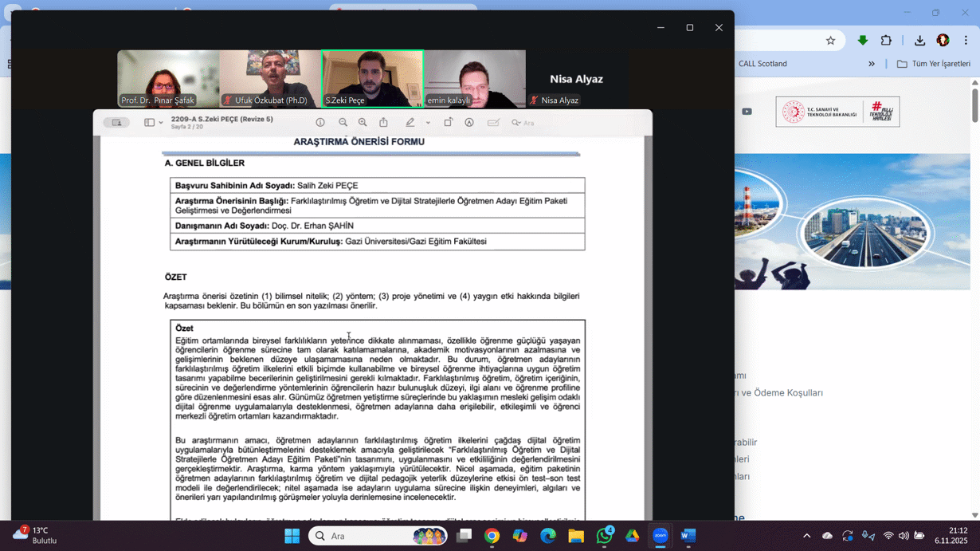Select the S.Zeki Peçe video thumbnail

372,78
